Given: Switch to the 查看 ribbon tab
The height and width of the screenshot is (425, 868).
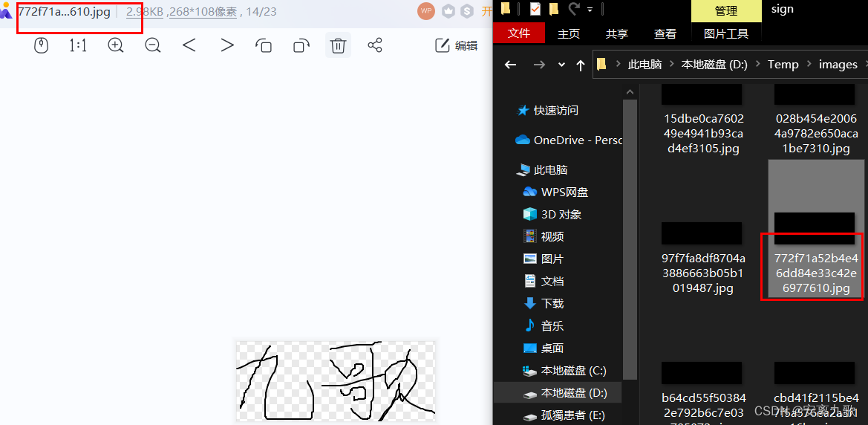Looking at the screenshot, I should (x=665, y=33).
